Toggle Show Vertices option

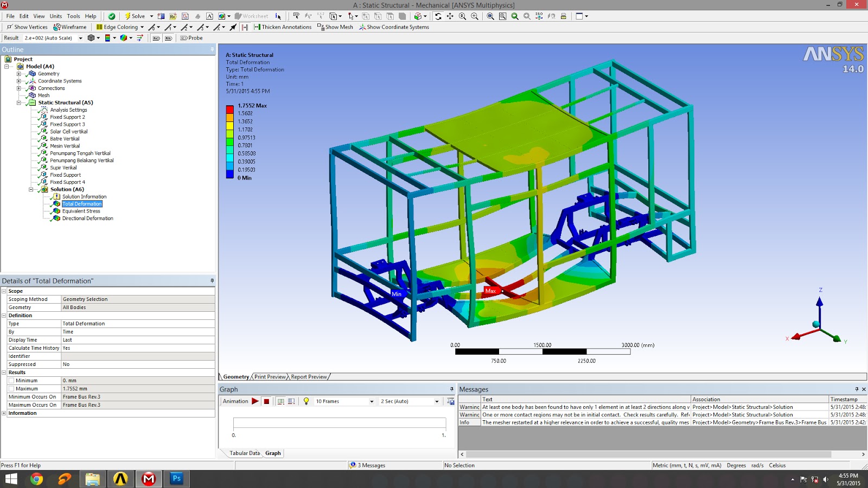(x=27, y=27)
